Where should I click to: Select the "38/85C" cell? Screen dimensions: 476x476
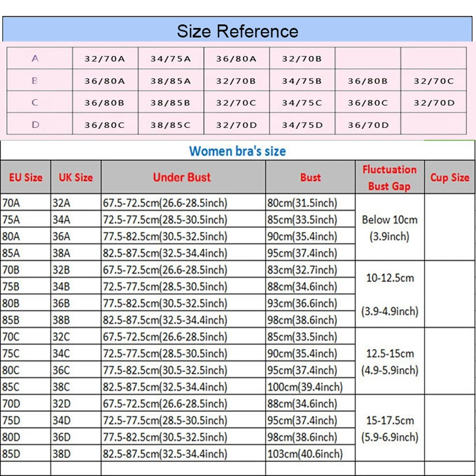point(171,124)
